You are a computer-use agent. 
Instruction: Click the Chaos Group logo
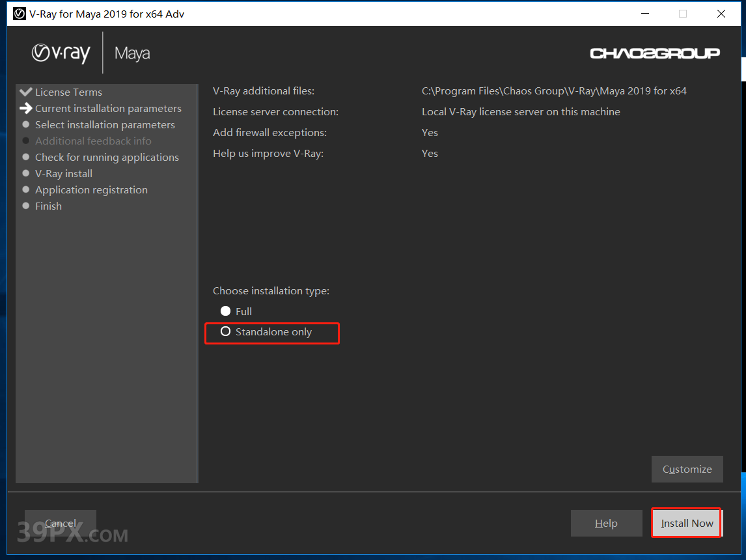[x=655, y=53]
